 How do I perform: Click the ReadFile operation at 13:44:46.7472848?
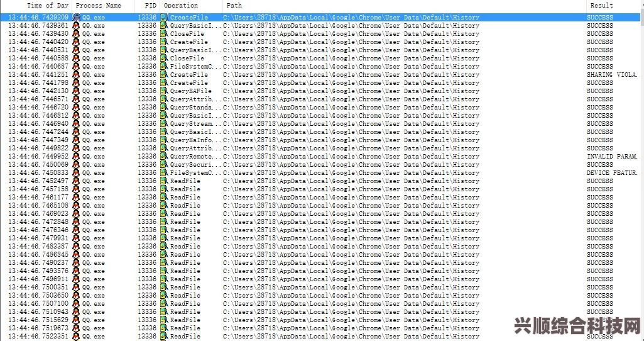tap(185, 221)
